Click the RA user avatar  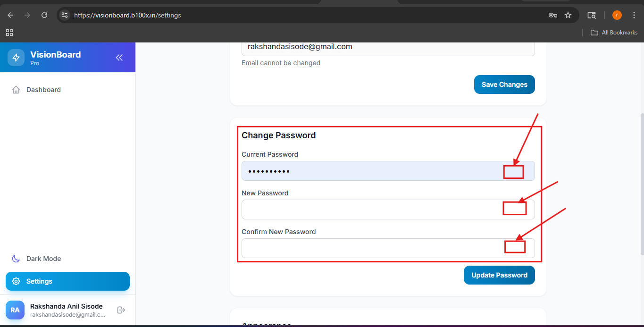coord(15,310)
